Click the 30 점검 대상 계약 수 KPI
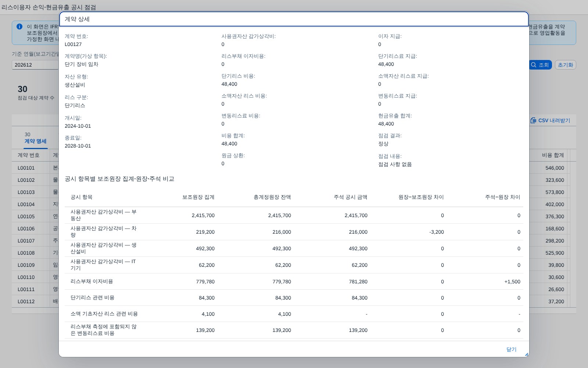Image resolution: width=588 pixels, height=368 pixels. tap(36, 93)
